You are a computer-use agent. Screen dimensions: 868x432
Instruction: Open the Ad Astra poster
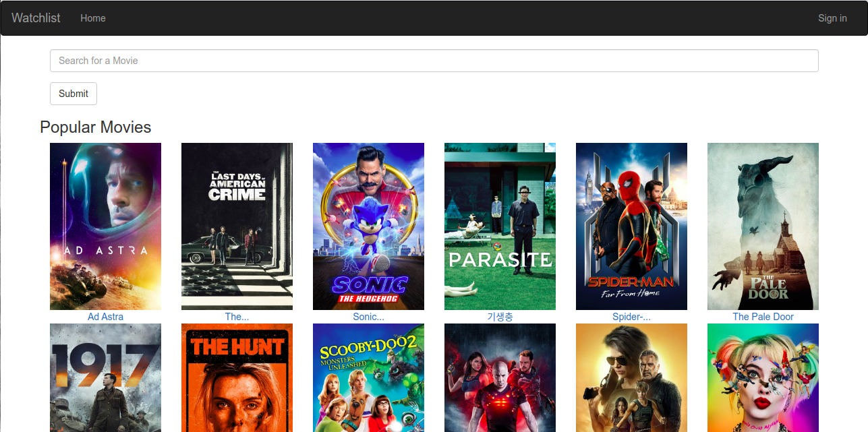point(105,226)
